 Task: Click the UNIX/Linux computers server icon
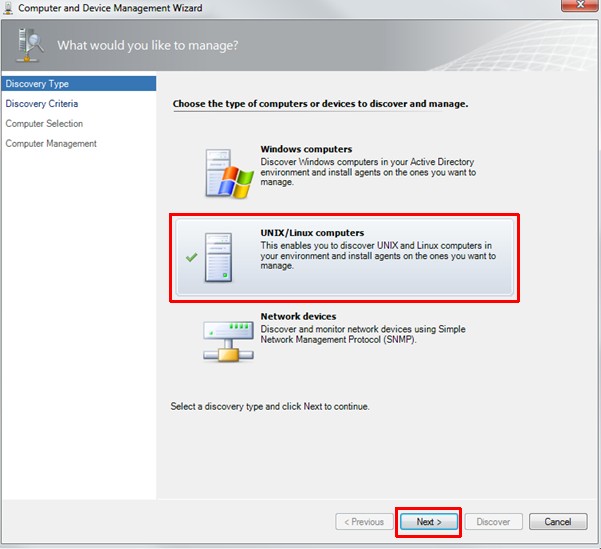click(218, 257)
